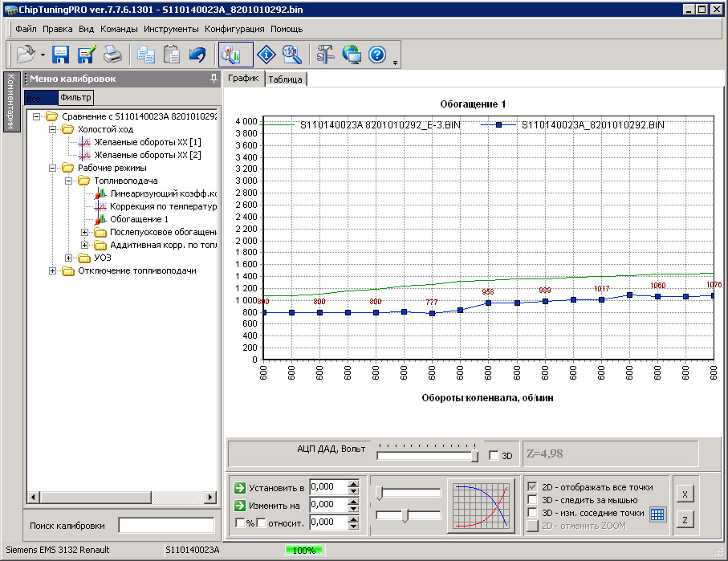Expand the 'Отключение топливоподачи' tree node
728x561 pixels.
tap(54, 270)
